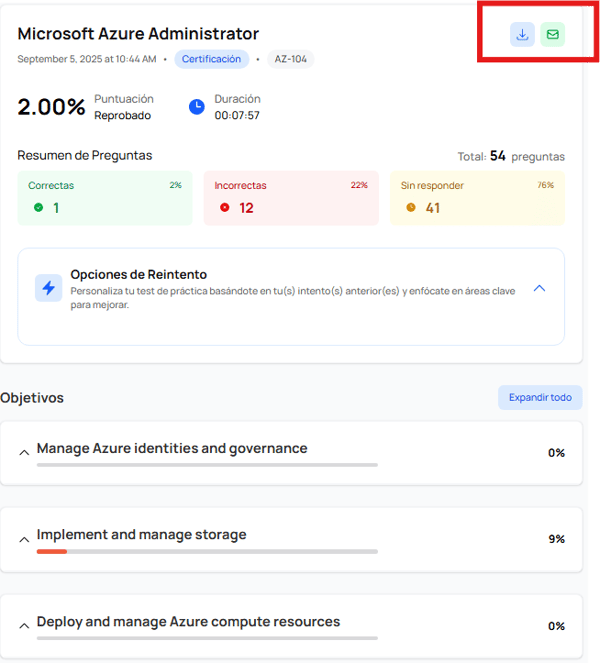The width and height of the screenshot is (600, 663).
Task: Click the download results icon
Action: coord(522,35)
